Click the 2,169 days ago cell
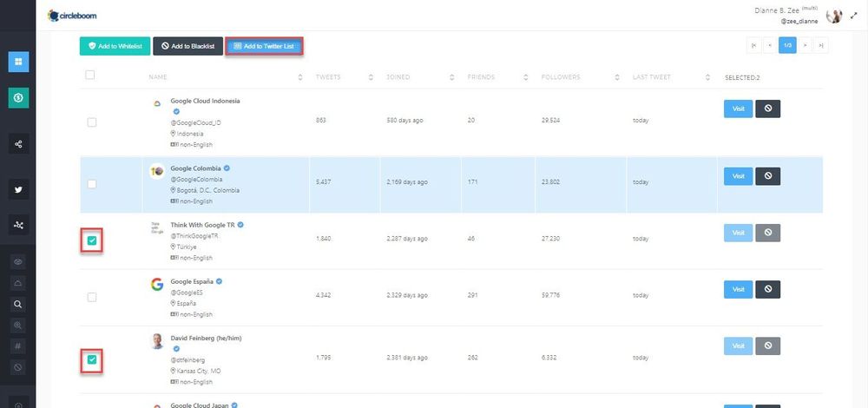This screenshot has width=868, height=408. 407,182
